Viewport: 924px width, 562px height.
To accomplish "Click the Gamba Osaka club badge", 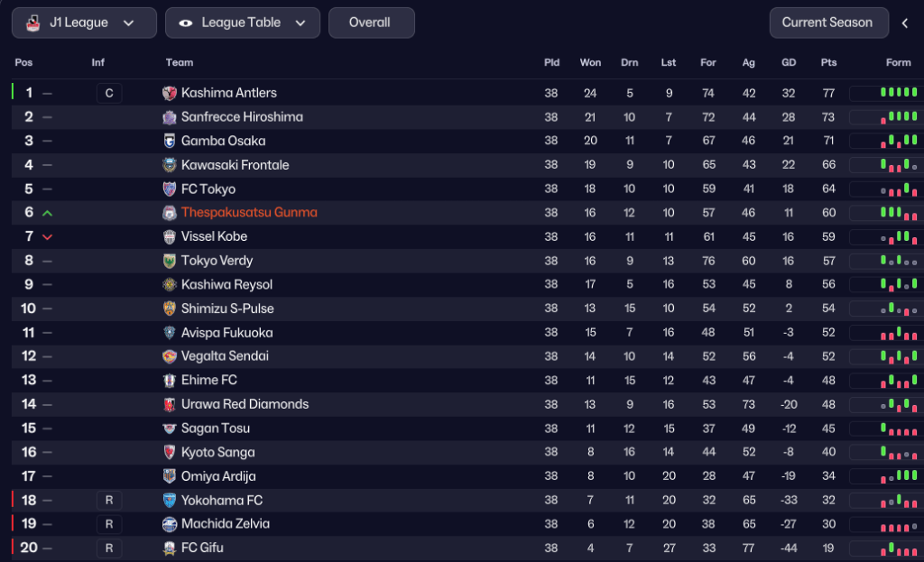I will [170, 141].
